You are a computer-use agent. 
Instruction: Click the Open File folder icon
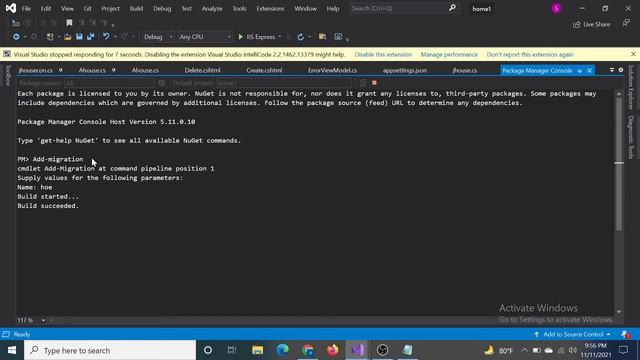pos(68,37)
